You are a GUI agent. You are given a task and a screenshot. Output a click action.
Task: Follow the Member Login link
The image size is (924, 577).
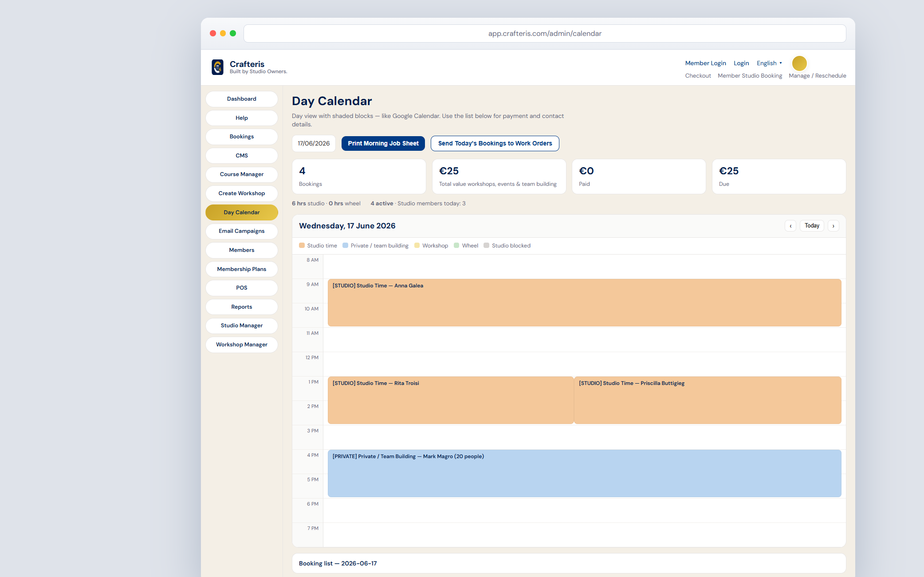pos(705,63)
